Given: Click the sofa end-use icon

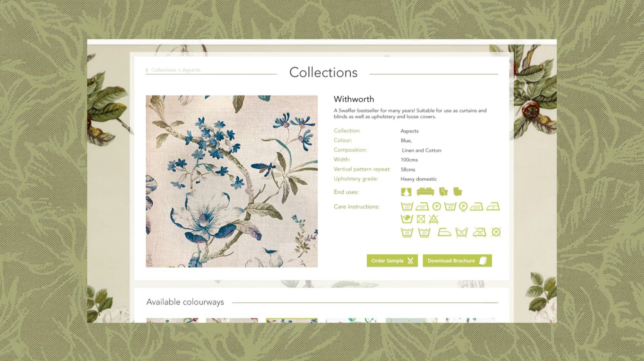Looking at the screenshot, I should pos(425,192).
